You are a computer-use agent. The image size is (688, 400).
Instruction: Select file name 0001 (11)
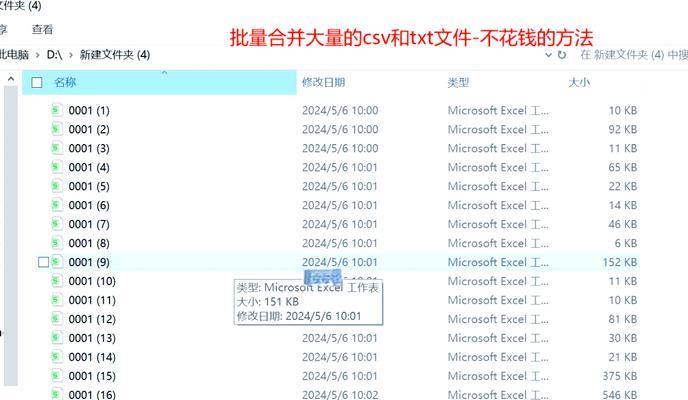pos(92,300)
